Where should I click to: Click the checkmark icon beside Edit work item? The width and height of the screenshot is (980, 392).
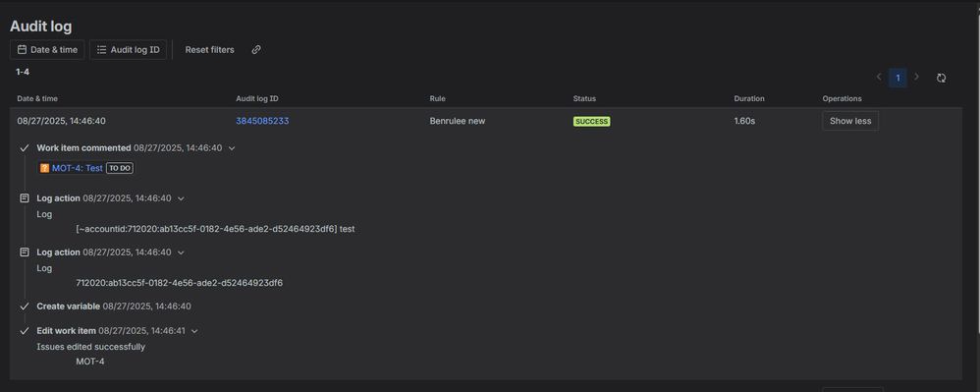[x=25, y=331]
